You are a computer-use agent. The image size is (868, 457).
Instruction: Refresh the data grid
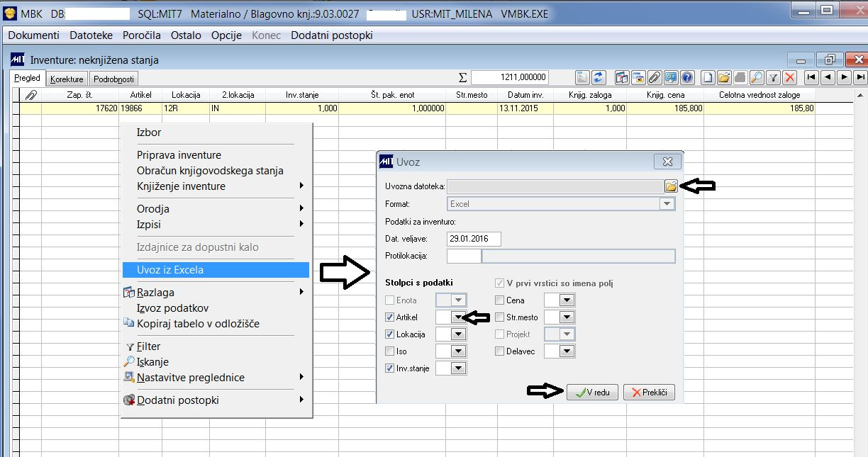point(598,77)
